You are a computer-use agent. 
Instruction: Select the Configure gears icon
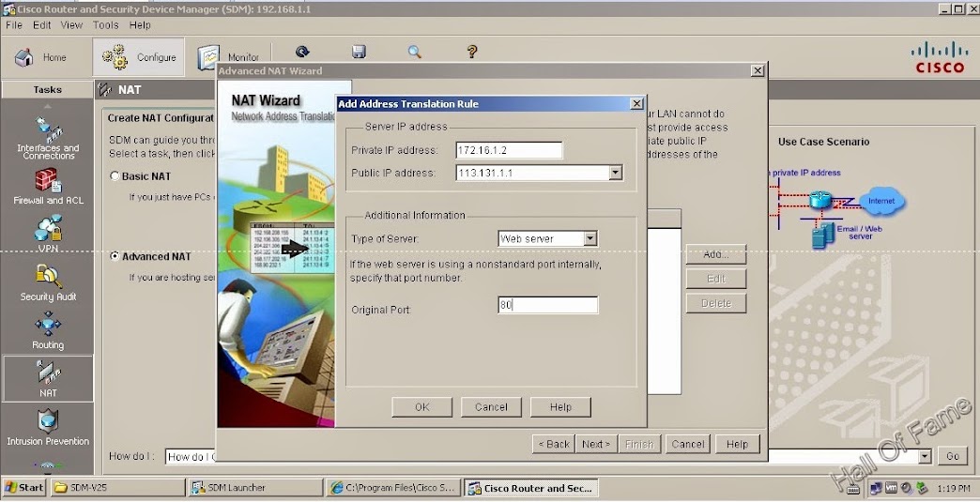tap(115, 57)
